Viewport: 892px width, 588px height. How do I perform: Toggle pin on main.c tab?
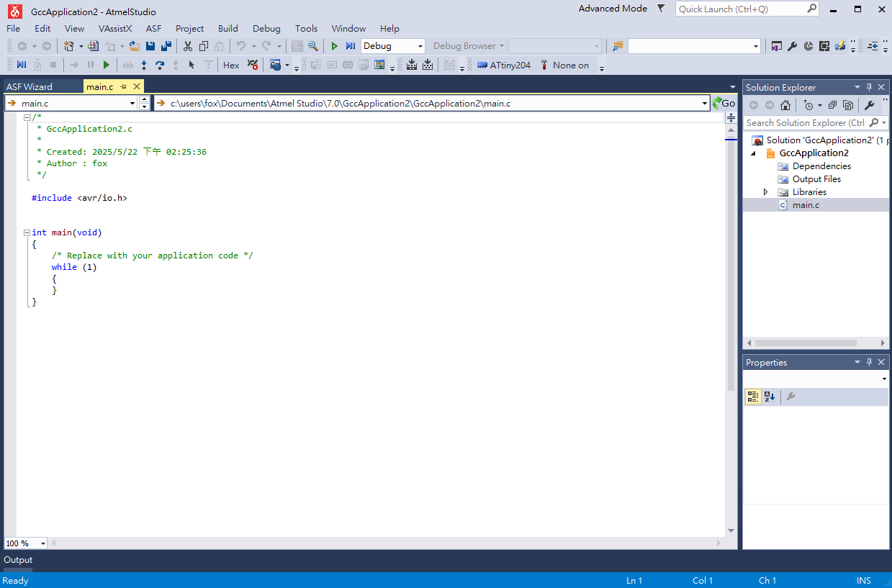click(124, 86)
